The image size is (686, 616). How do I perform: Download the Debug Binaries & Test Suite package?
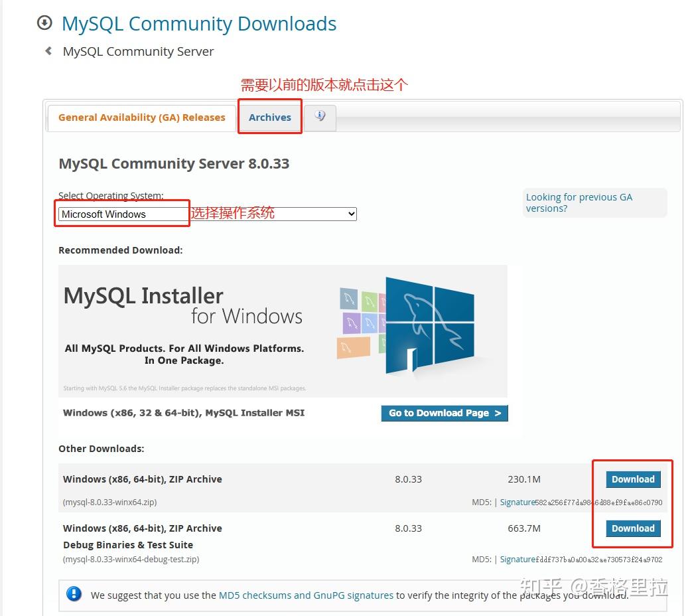coord(632,528)
